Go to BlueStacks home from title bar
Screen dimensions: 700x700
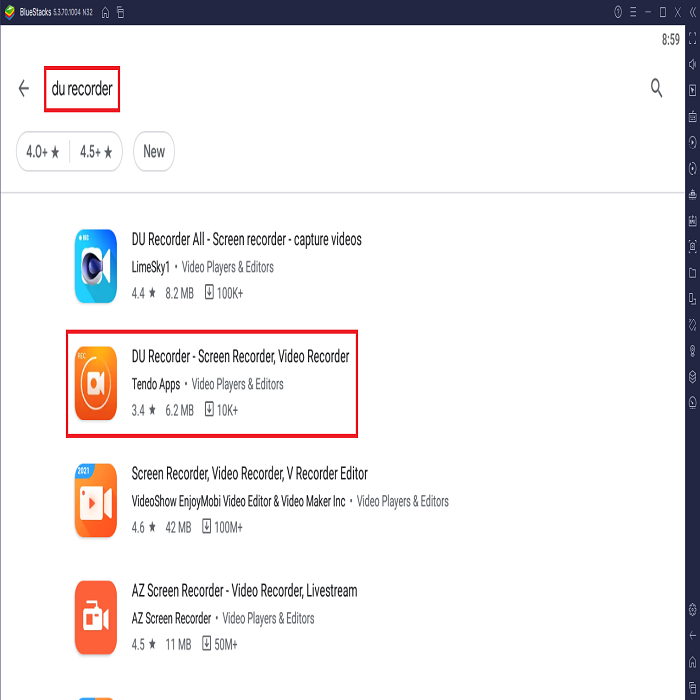click(105, 12)
